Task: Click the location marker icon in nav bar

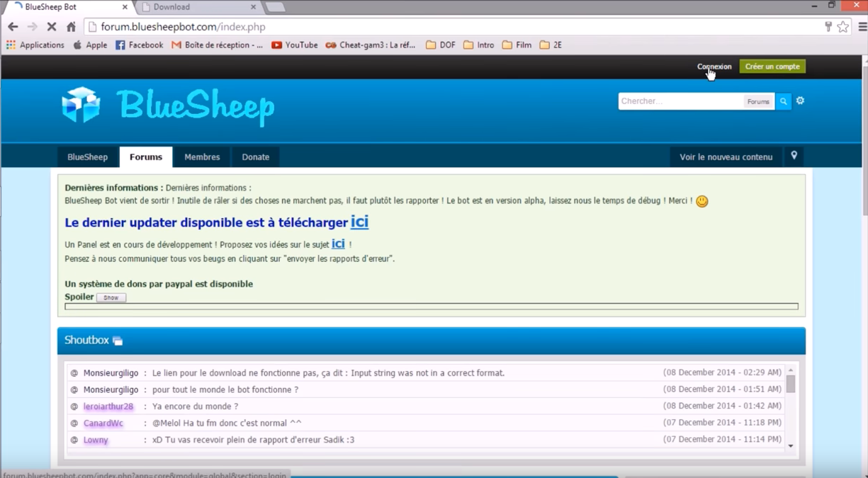Action: coord(794,156)
